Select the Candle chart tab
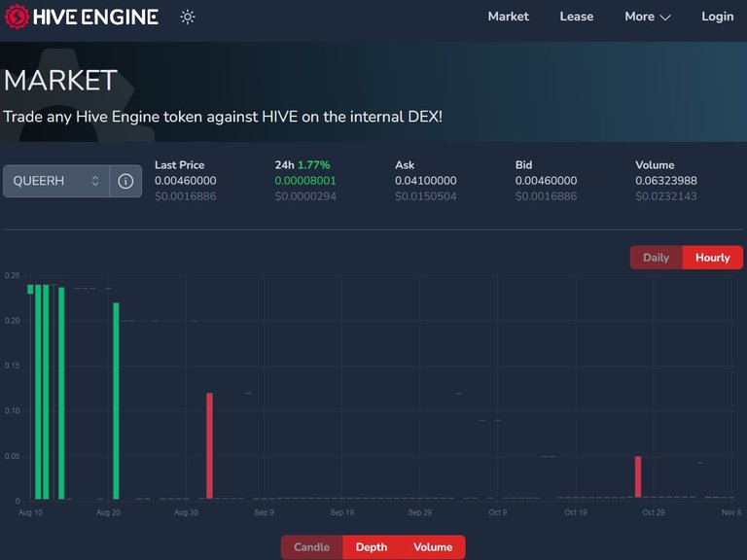The image size is (747, 560). pyautogui.click(x=311, y=547)
